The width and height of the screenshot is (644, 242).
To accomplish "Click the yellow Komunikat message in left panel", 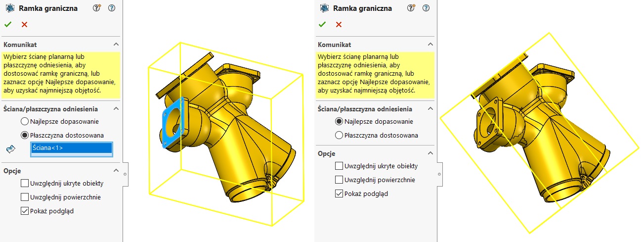I will (x=61, y=74).
